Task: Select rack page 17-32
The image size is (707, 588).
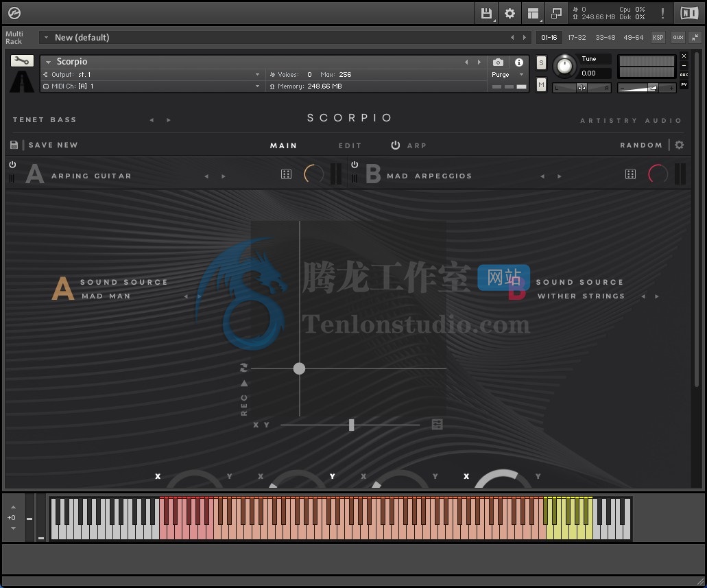Action: 577,38
